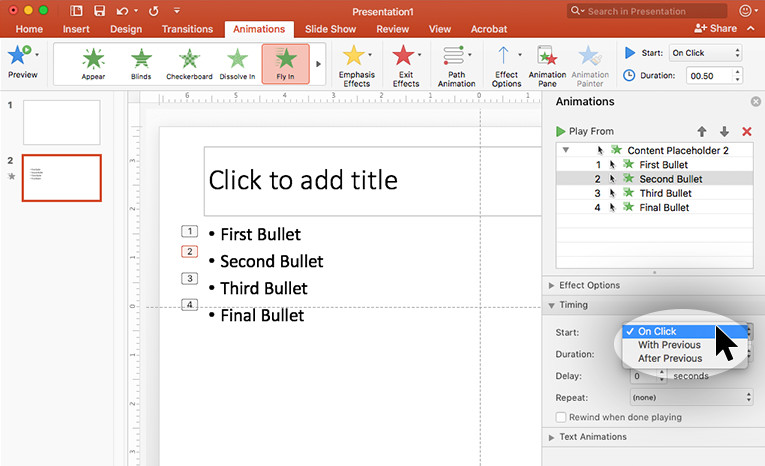Select the Fly In animation effect
The width and height of the screenshot is (765, 466).
click(285, 63)
